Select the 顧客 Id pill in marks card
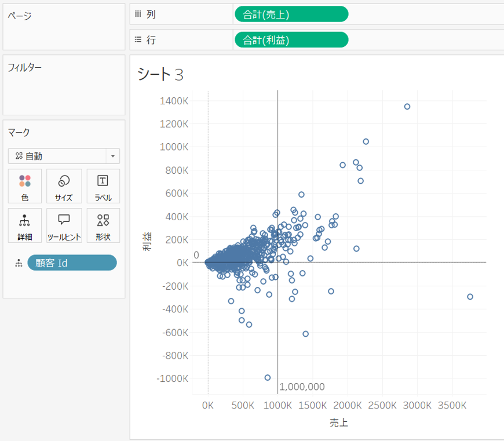This screenshot has width=504, height=441. coord(72,263)
